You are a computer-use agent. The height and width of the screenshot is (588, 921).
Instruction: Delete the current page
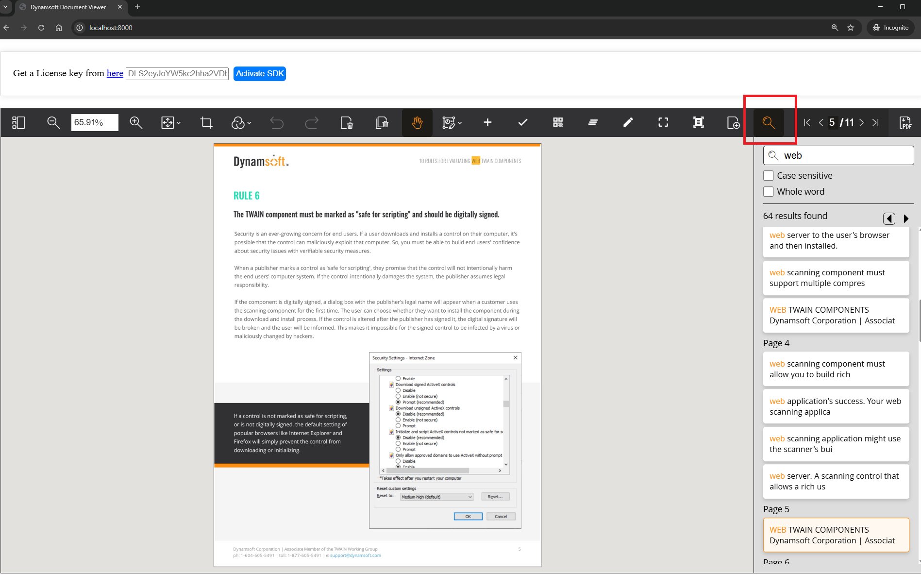point(348,122)
